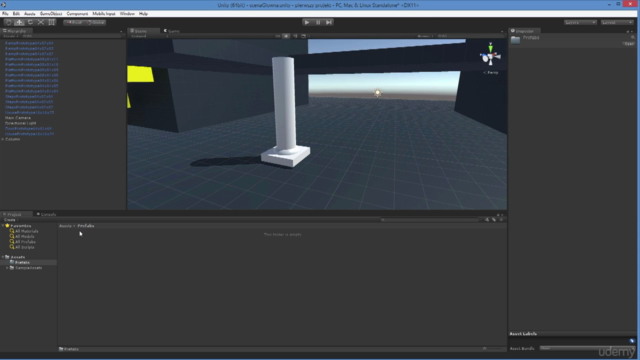Select Directional Light in Hierarchy
Viewport: 640px width, 360px height.
click(20, 123)
